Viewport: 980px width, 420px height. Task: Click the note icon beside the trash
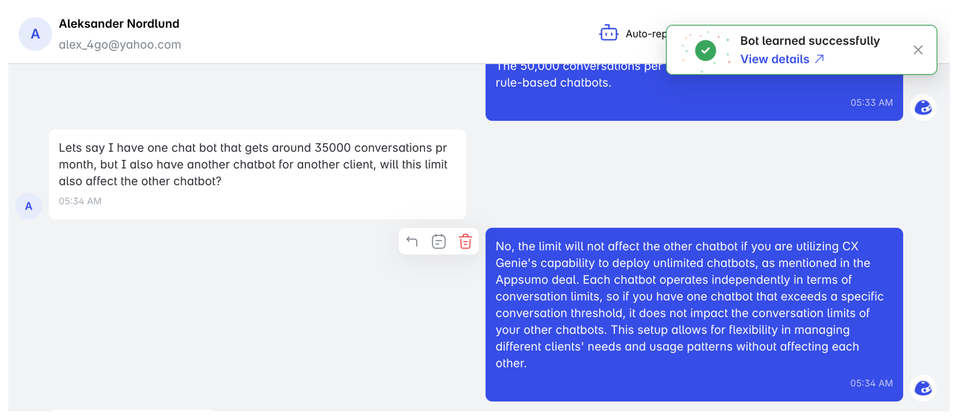pyautogui.click(x=438, y=242)
